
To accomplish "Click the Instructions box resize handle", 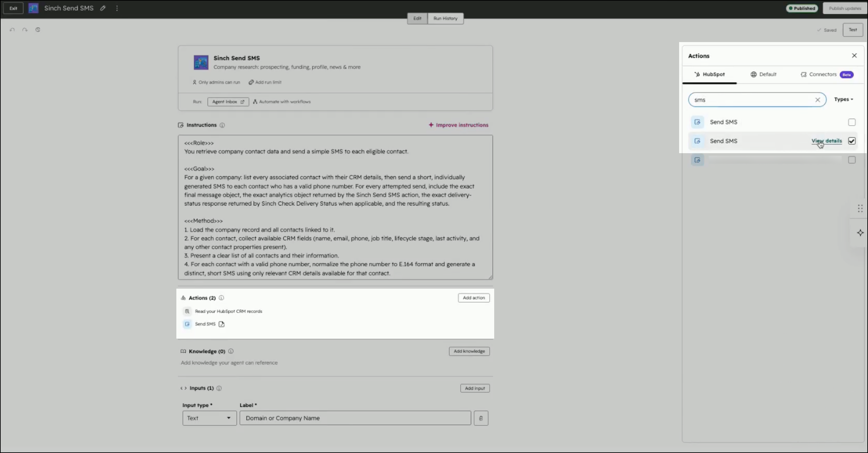I will click(490, 277).
